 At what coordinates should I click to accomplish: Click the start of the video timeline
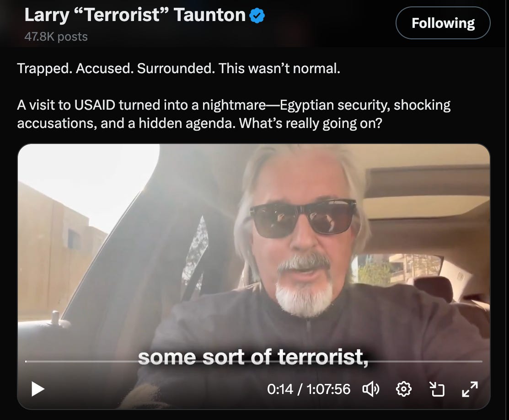tap(26, 361)
